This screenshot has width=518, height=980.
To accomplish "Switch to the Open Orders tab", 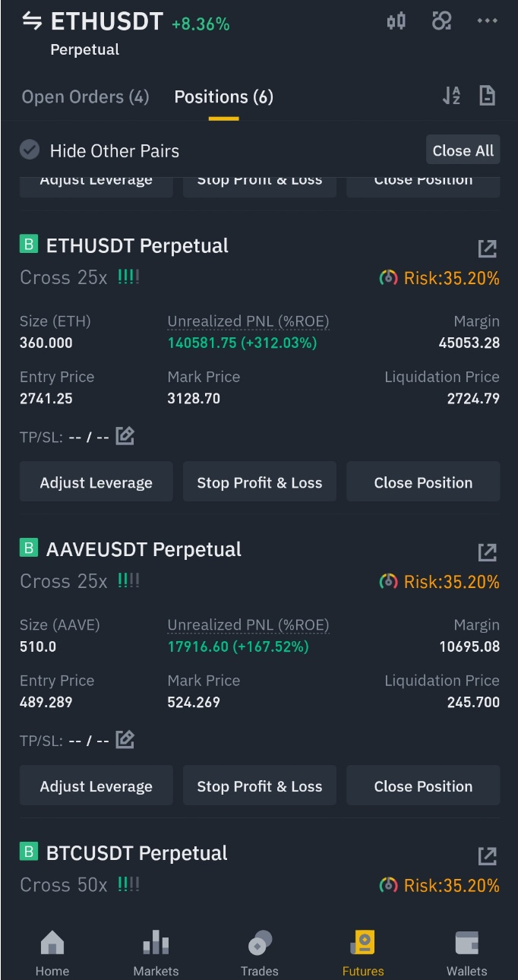I will 85,97.
